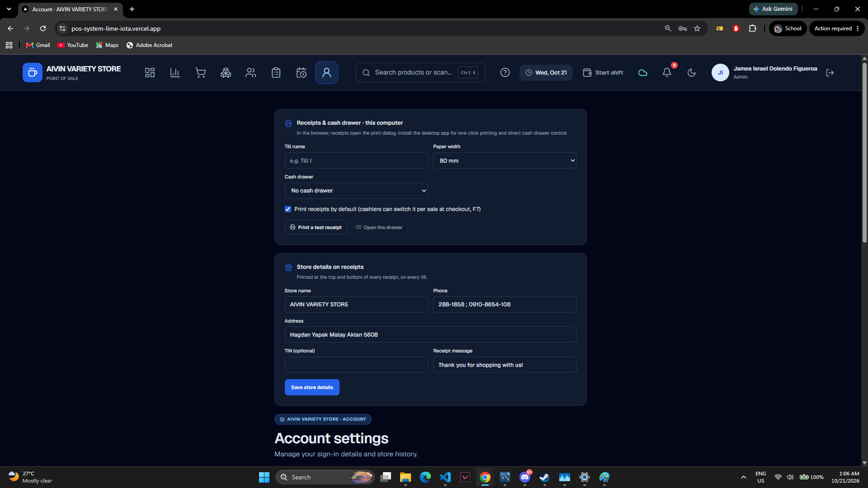Click Print a test receipt button
The width and height of the screenshot is (868, 488).
tap(316, 227)
